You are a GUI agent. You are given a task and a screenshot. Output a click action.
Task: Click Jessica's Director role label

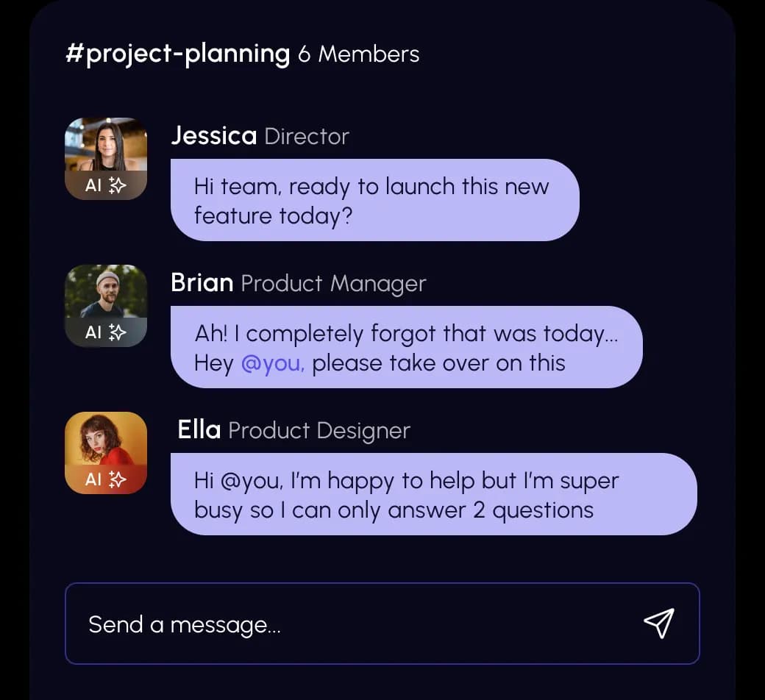pos(307,137)
